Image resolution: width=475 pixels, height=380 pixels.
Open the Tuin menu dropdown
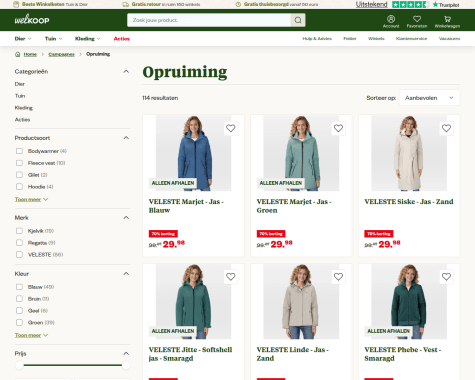click(x=54, y=39)
